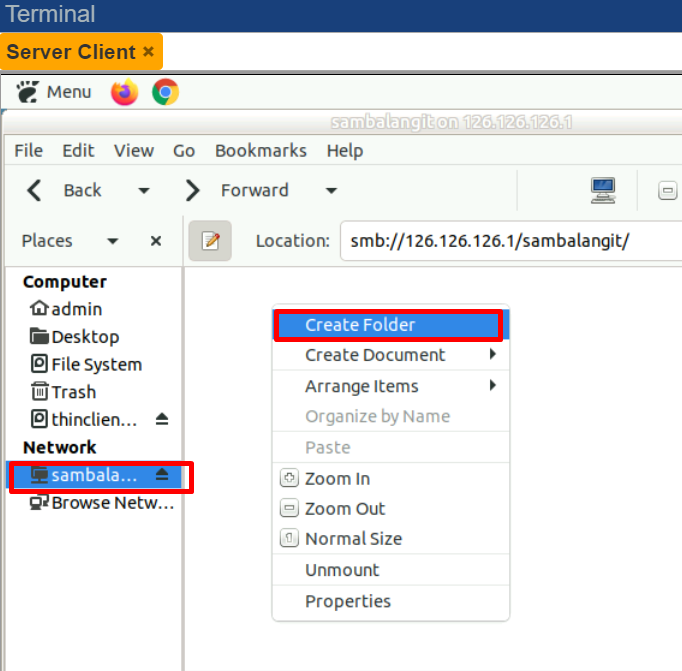The width and height of the screenshot is (682, 671).
Task: Click the zoom out toolbar icon
Action: 668,190
